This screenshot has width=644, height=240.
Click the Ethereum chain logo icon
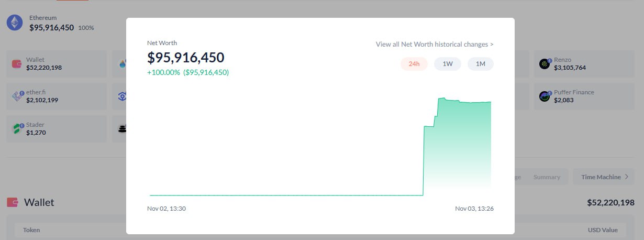15,23
